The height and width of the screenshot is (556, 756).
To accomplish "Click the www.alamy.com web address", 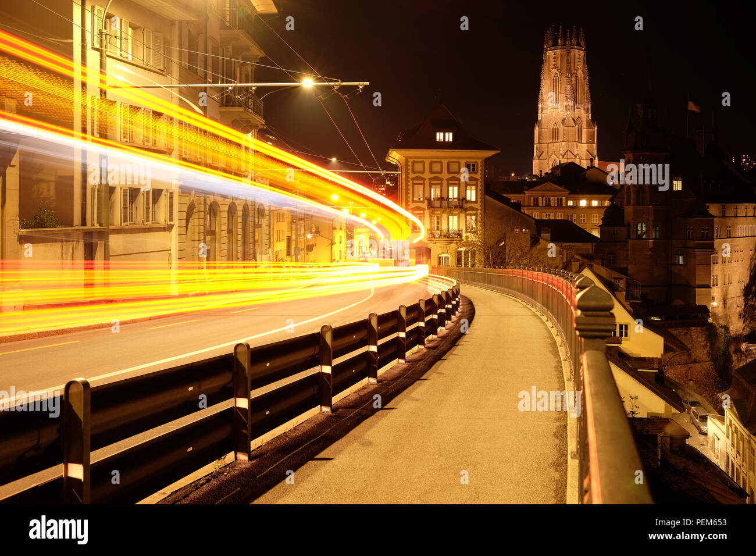I will coord(687,536).
